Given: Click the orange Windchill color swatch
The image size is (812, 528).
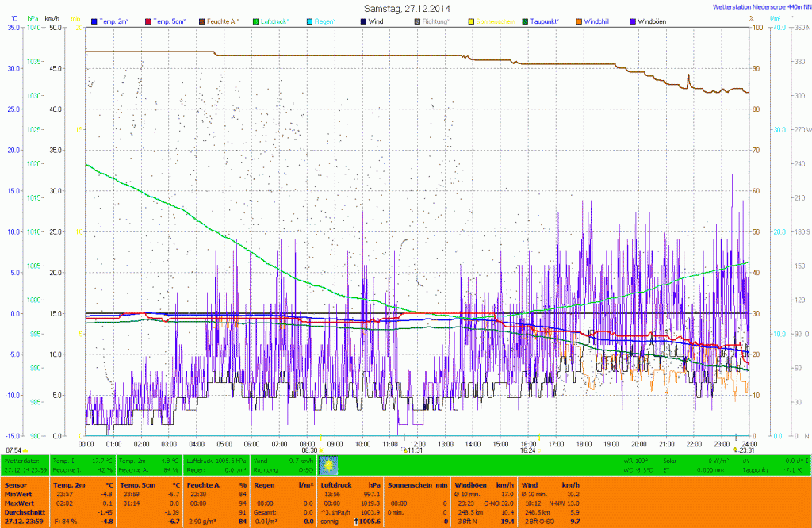Looking at the screenshot, I should pyautogui.click(x=579, y=21).
